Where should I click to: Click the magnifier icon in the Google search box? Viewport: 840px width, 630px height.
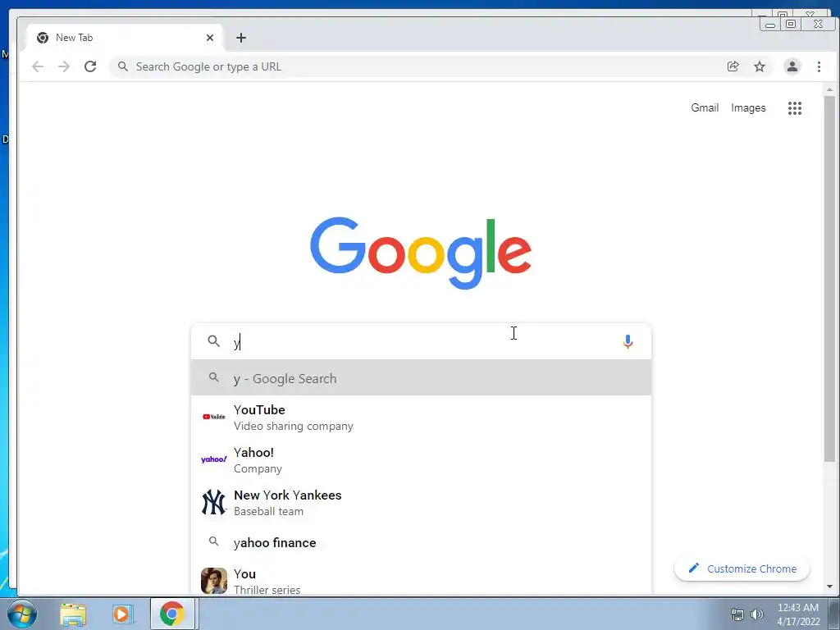click(214, 341)
